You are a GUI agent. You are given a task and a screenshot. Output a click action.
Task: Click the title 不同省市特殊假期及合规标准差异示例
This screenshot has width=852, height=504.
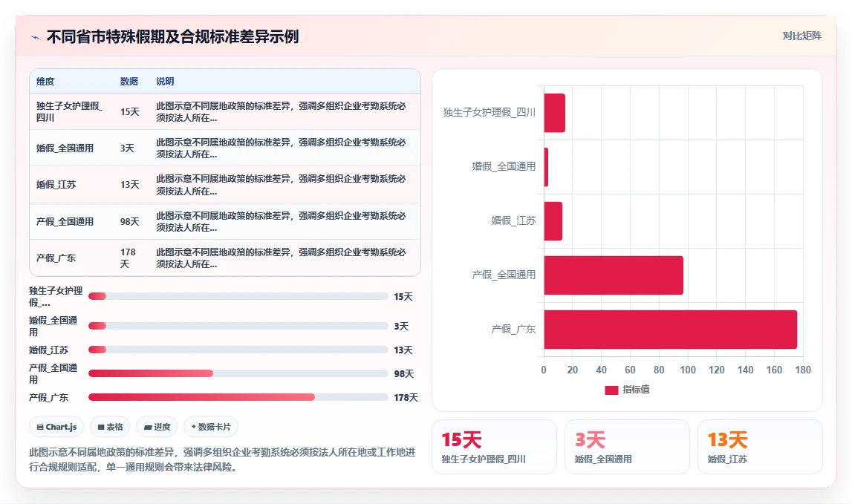[173, 36]
